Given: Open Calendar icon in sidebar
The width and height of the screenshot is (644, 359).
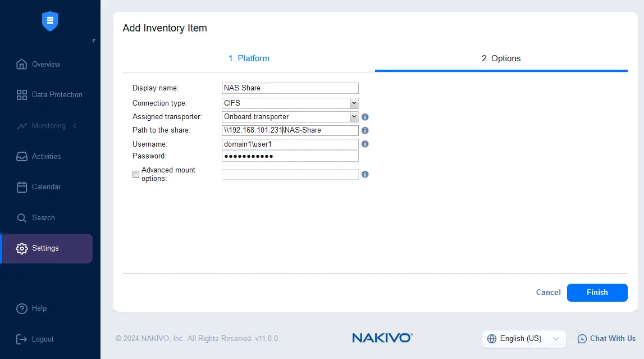Looking at the screenshot, I should coord(22,187).
